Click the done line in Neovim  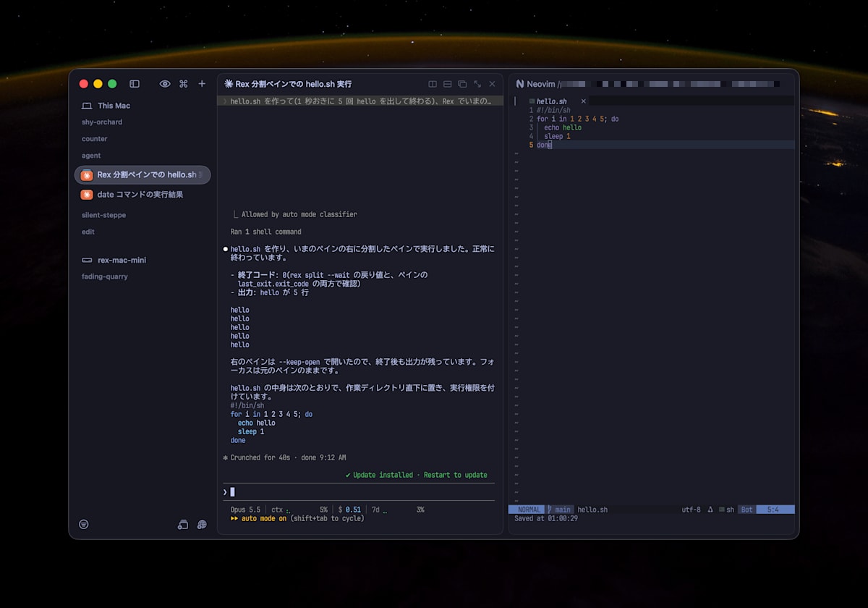544,145
